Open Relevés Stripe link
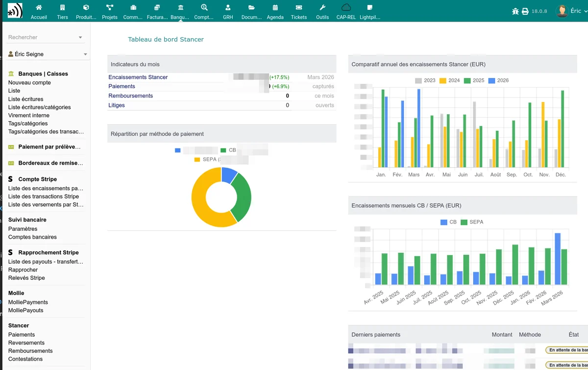This screenshot has width=588, height=370. click(x=26, y=277)
